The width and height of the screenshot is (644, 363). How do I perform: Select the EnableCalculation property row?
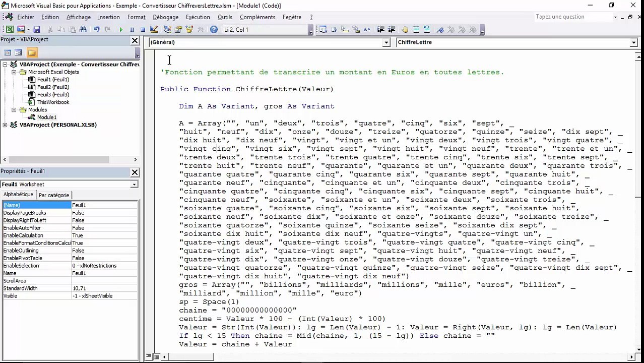(70, 235)
